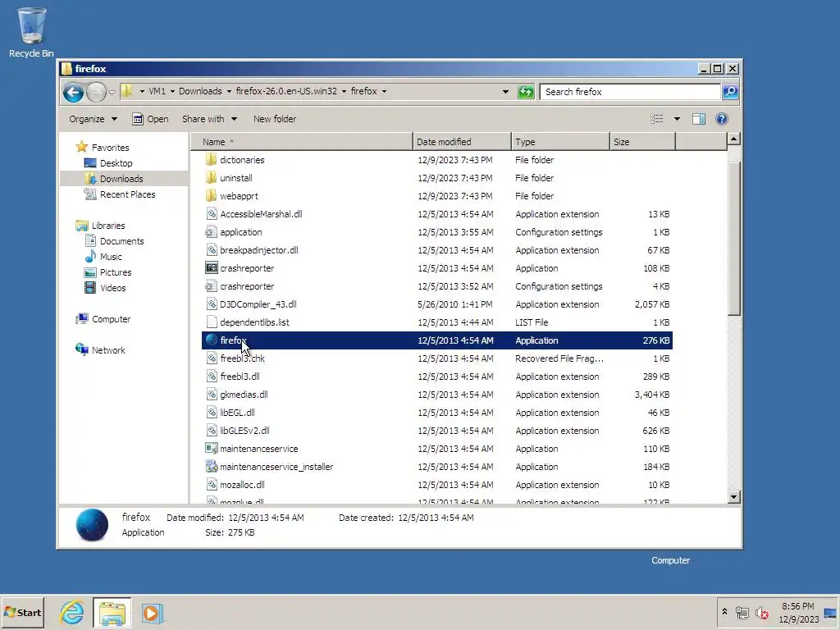The image size is (840, 630).
Task: Click the search magnifier icon
Action: pos(729,92)
